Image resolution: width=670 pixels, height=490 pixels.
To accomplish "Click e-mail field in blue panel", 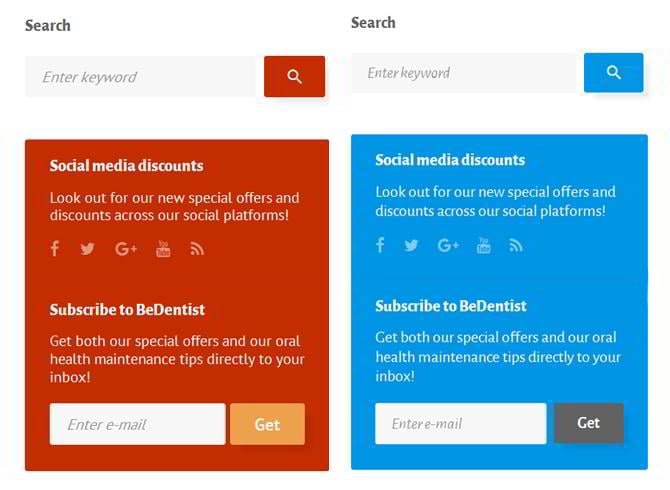I will point(460,423).
